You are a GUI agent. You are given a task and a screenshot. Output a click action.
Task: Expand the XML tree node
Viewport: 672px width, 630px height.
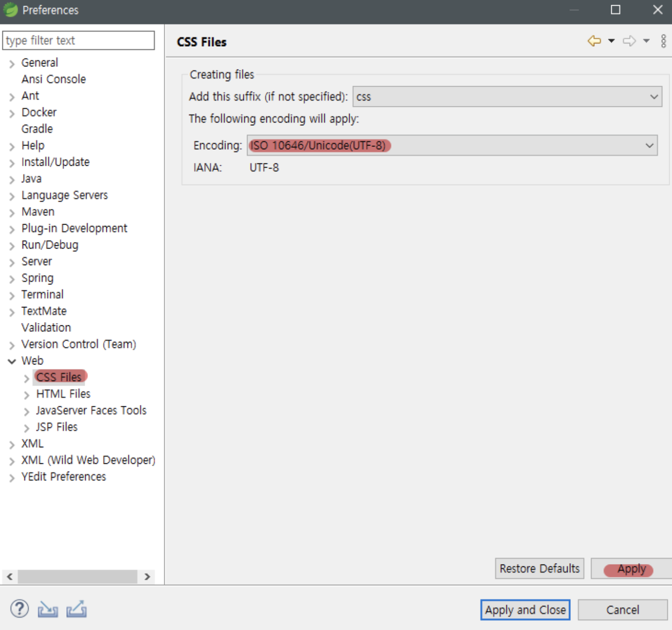(x=12, y=444)
